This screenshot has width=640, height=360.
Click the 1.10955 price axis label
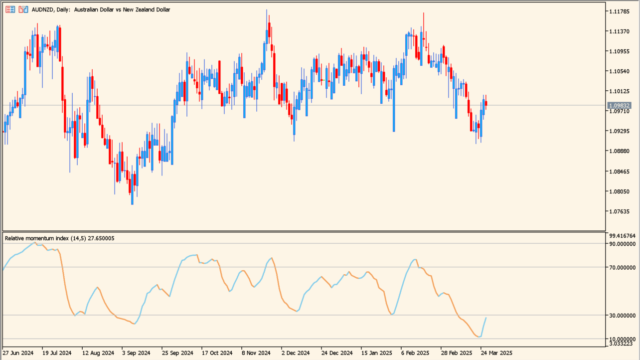click(x=619, y=51)
